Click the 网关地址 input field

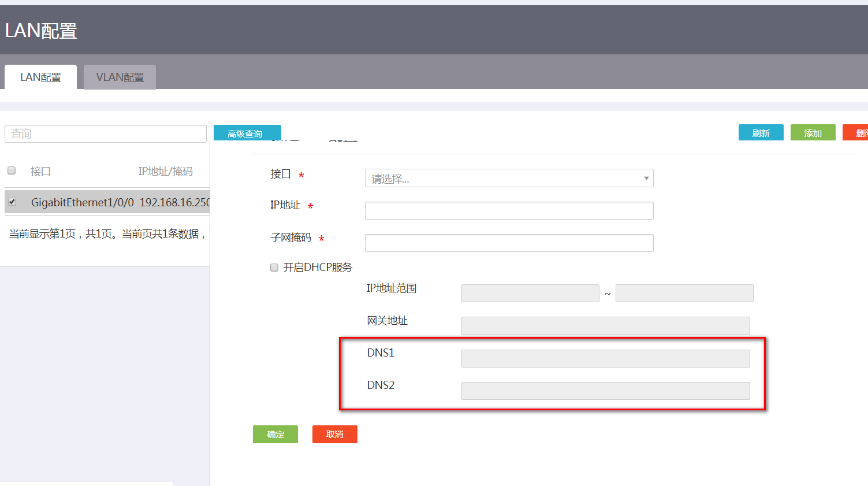click(x=606, y=326)
